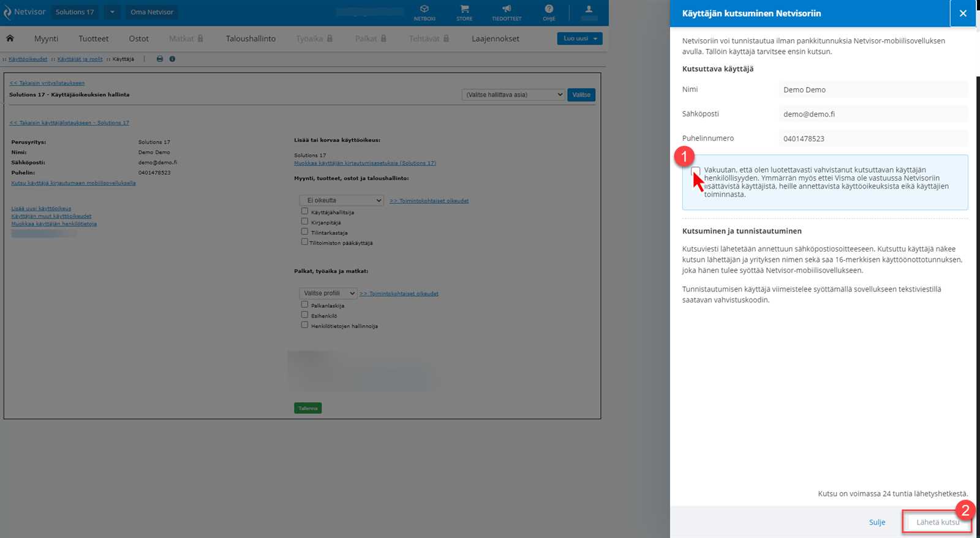Expand the Luo uusi dropdown button
Viewport: 980px width, 538px height.
click(x=579, y=39)
